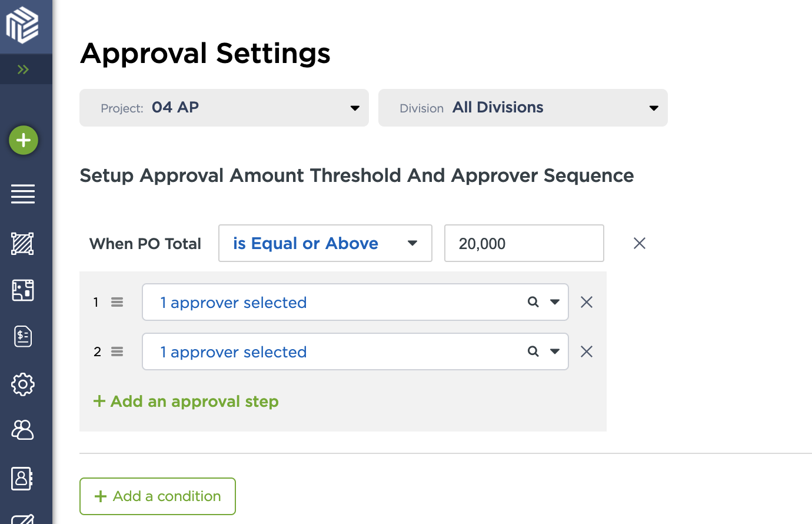Open the settings gear icon in sidebar

[x=23, y=384]
